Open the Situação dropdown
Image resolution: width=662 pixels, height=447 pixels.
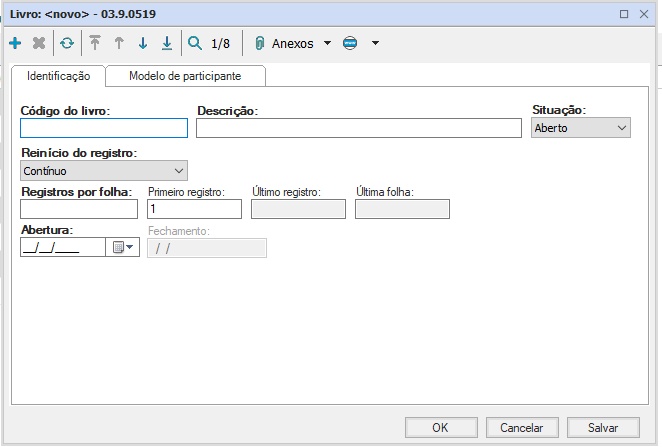pos(580,128)
